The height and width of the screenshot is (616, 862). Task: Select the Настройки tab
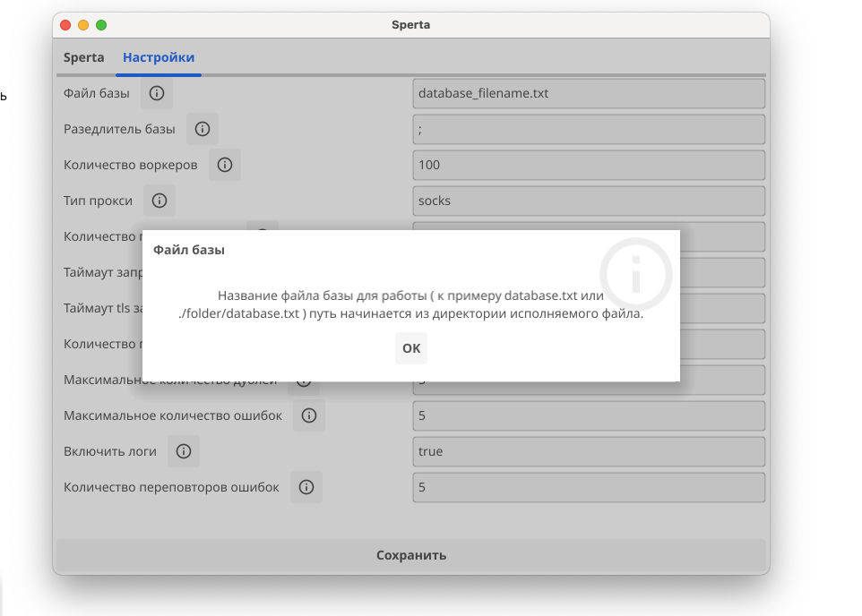point(159,57)
